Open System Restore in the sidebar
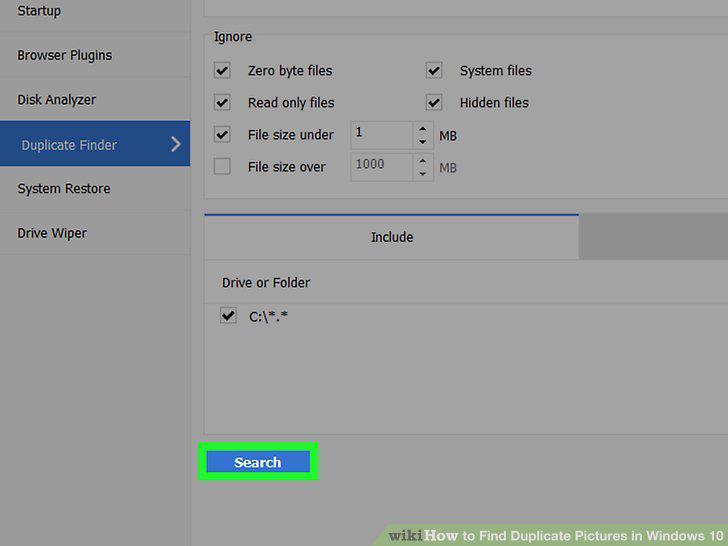Viewport: 728px width, 546px height. (95, 188)
